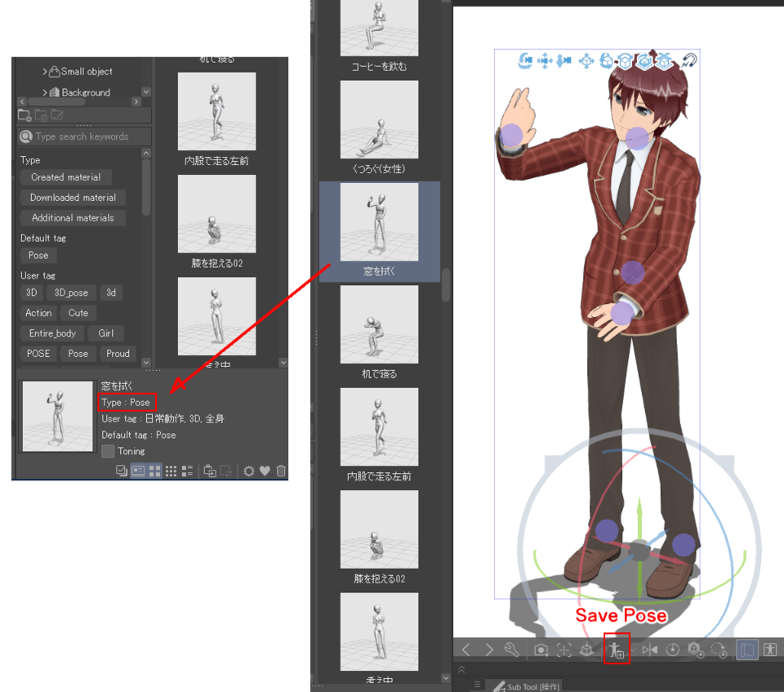Filter by Proud user tag

pyautogui.click(x=118, y=353)
